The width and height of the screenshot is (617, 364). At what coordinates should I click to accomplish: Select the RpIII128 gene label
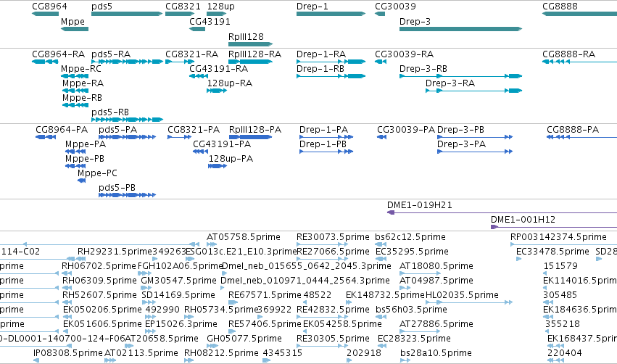pyautogui.click(x=246, y=36)
